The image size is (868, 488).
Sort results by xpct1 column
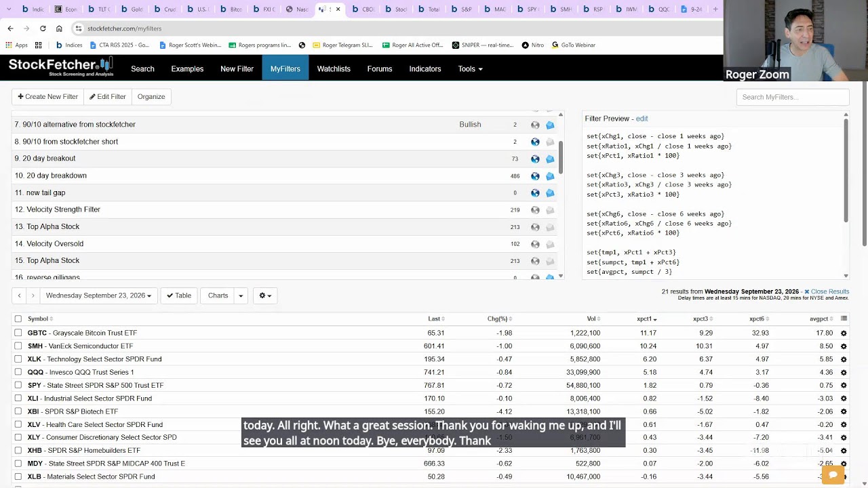646,319
